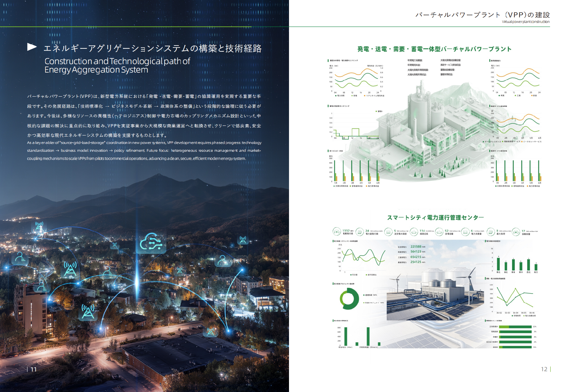Click the label 年間電力消費量:

[415, 60]
